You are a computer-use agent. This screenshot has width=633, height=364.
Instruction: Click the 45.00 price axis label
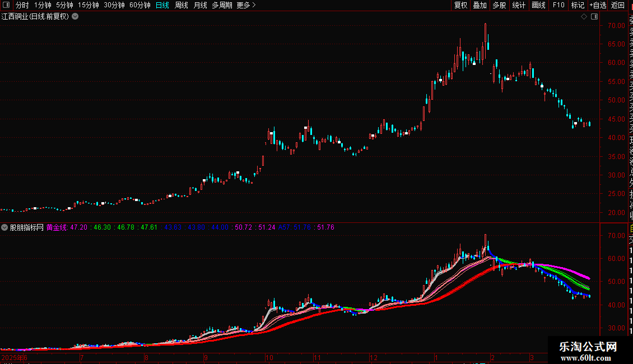[x=616, y=119]
